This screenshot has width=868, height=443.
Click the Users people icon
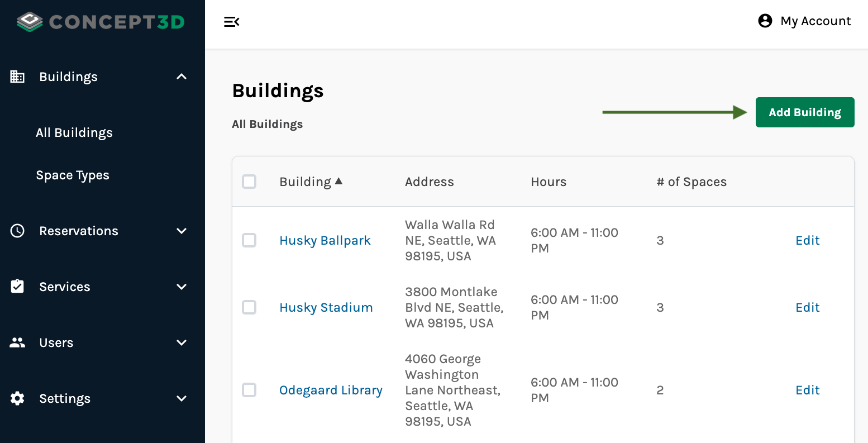[17, 342]
